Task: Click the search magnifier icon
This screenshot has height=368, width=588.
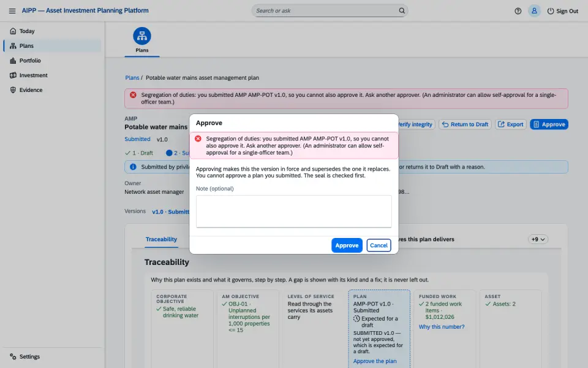Action: tap(402, 10)
